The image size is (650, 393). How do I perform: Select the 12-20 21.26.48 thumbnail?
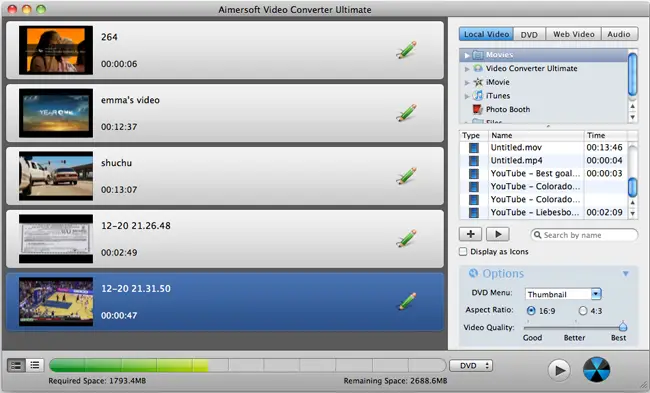(x=56, y=239)
